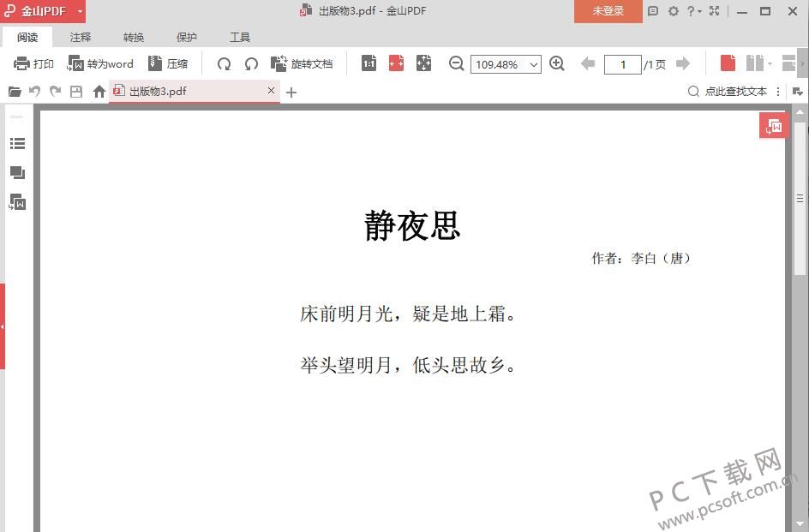Add a new tab with the plus
809x532 pixels.
(x=291, y=93)
